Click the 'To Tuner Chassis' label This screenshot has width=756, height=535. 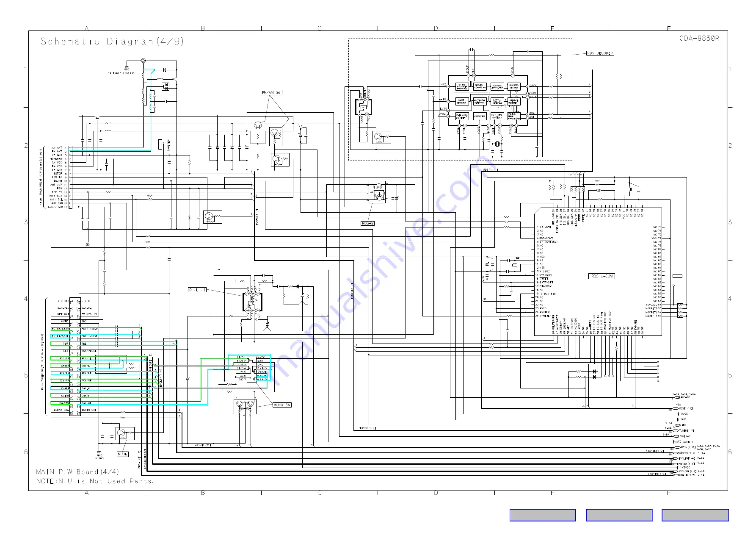pos(121,73)
